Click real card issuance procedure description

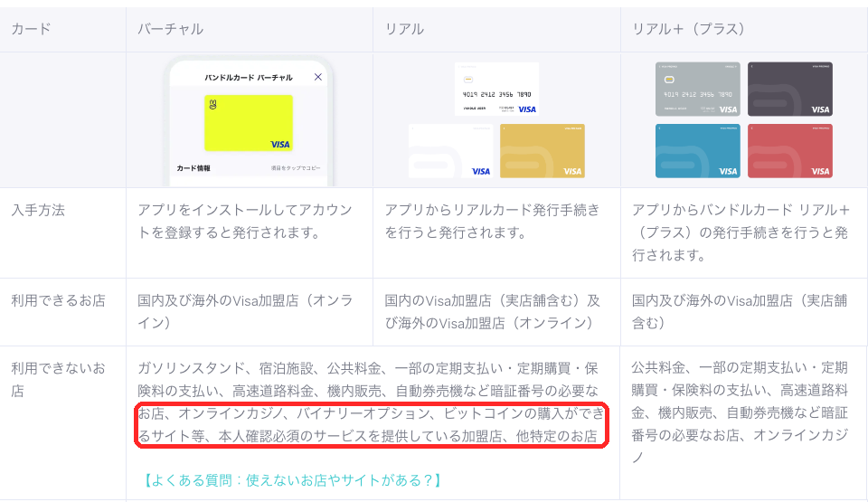pos(492,221)
